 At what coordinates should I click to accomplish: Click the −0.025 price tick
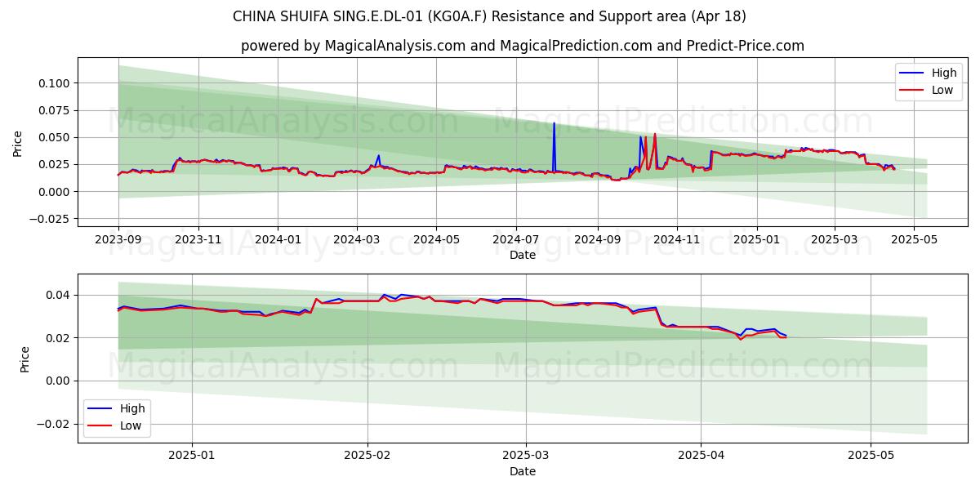51,219
